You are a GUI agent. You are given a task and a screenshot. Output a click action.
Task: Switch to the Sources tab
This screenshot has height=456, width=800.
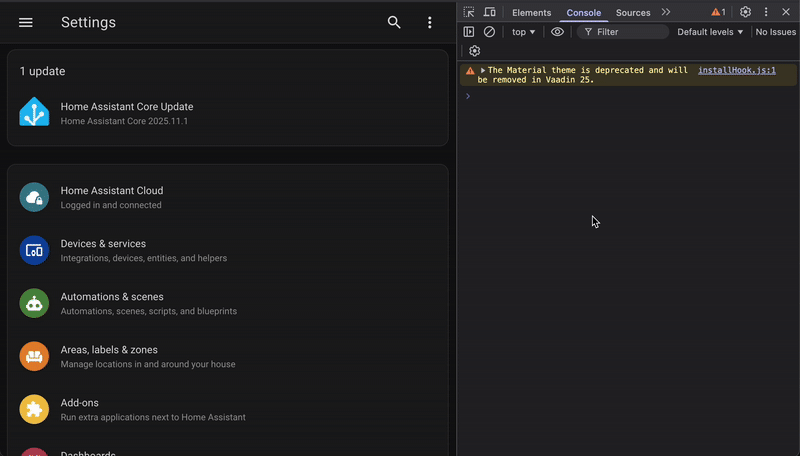pyautogui.click(x=632, y=13)
